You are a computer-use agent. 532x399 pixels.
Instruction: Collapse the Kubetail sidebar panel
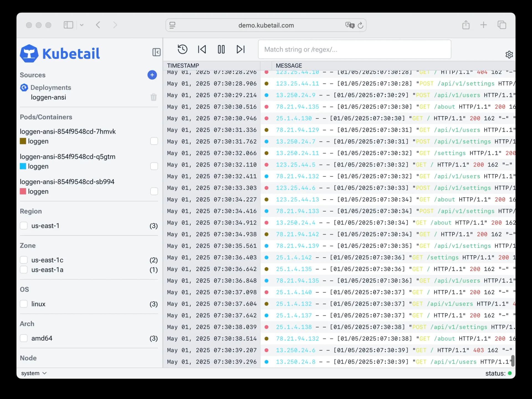click(x=156, y=52)
